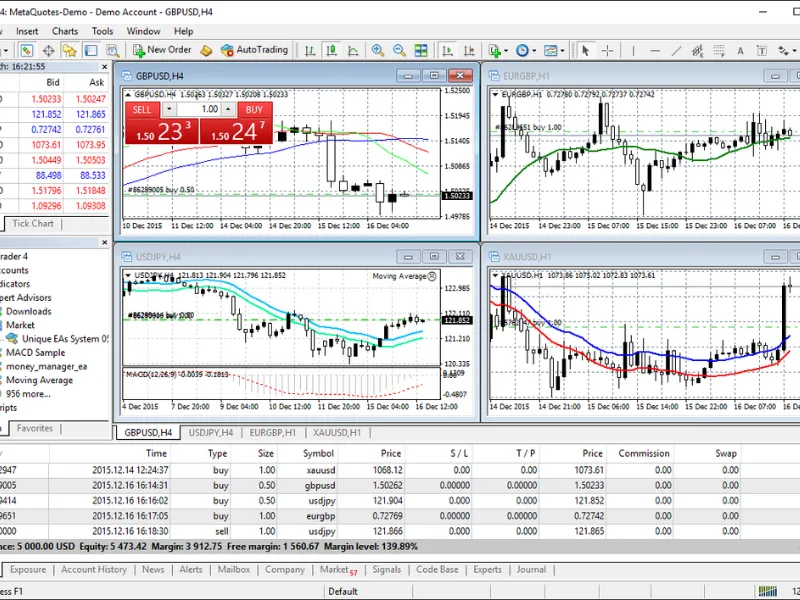The image size is (800, 600).
Task: Select the trendline drawing tool
Action: coord(677,51)
